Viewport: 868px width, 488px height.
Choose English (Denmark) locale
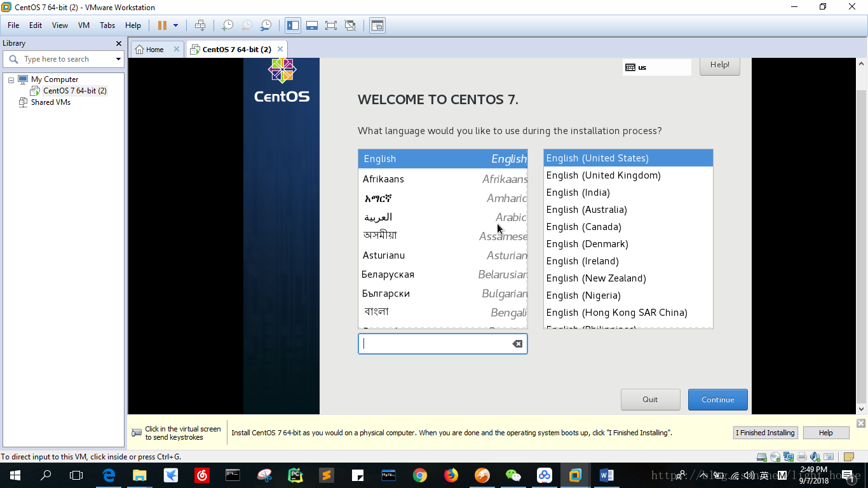point(628,244)
